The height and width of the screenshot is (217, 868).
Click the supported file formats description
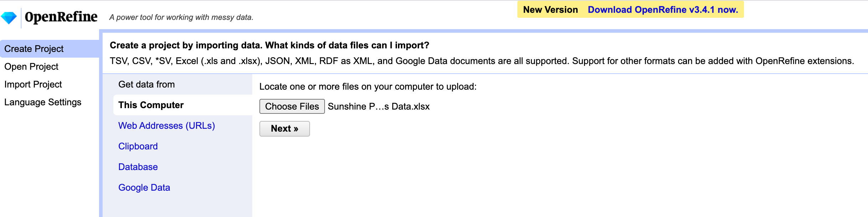[481, 61]
